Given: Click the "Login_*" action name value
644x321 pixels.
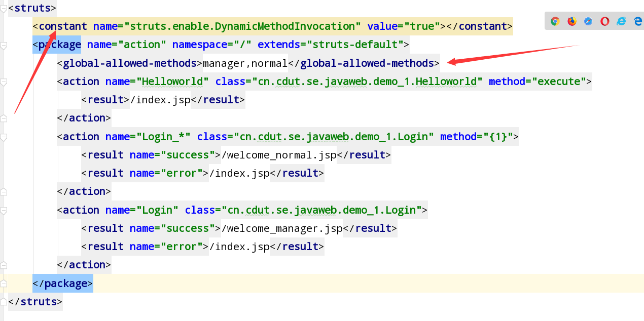Looking at the screenshot, I should point(164,137).
